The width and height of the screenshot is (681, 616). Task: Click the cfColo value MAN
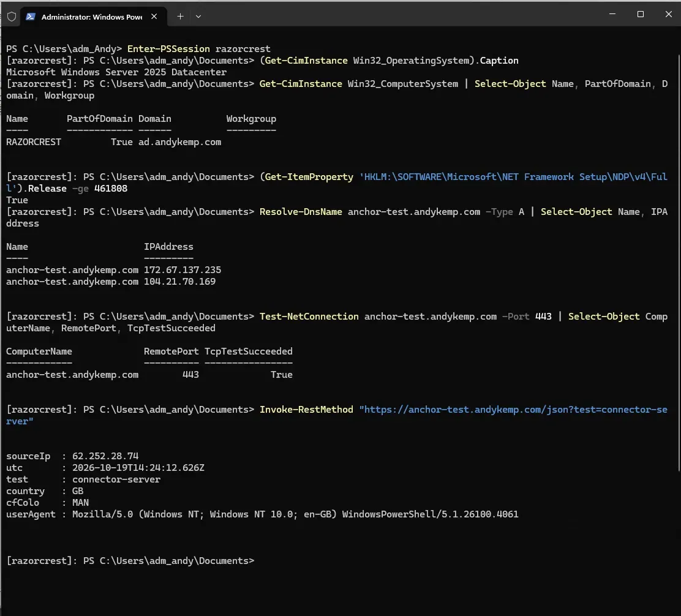80,503
